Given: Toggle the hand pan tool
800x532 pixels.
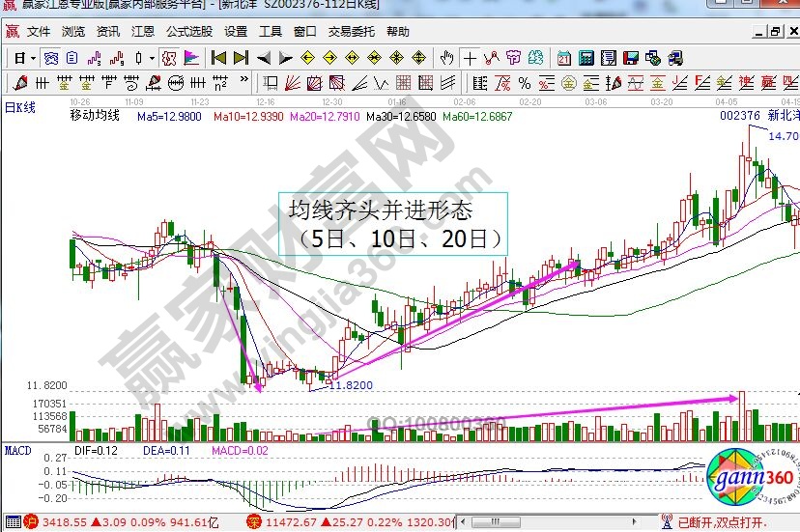Looking at the screenshot, I should coord(446,58).
